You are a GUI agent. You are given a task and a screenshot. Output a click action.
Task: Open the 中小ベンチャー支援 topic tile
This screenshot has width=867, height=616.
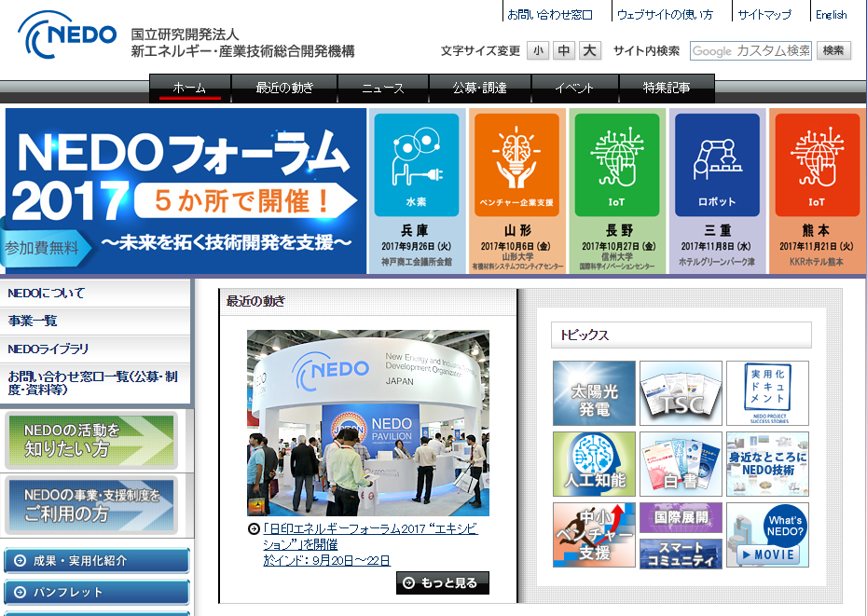pos(595,535)
